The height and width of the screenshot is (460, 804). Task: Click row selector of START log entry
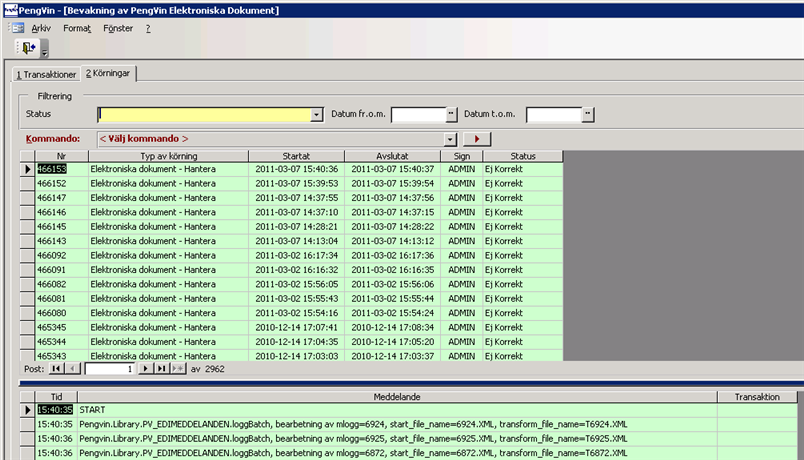click(27, 410)
